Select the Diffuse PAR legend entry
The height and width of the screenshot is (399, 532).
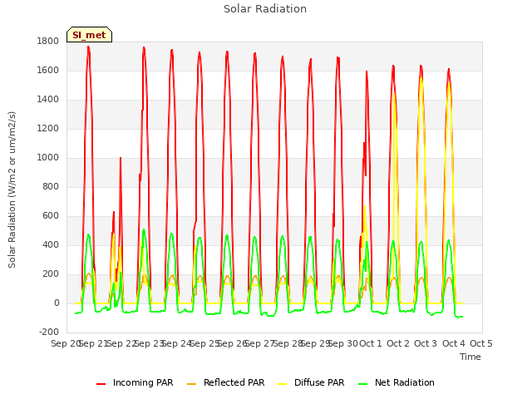point(311,382)
